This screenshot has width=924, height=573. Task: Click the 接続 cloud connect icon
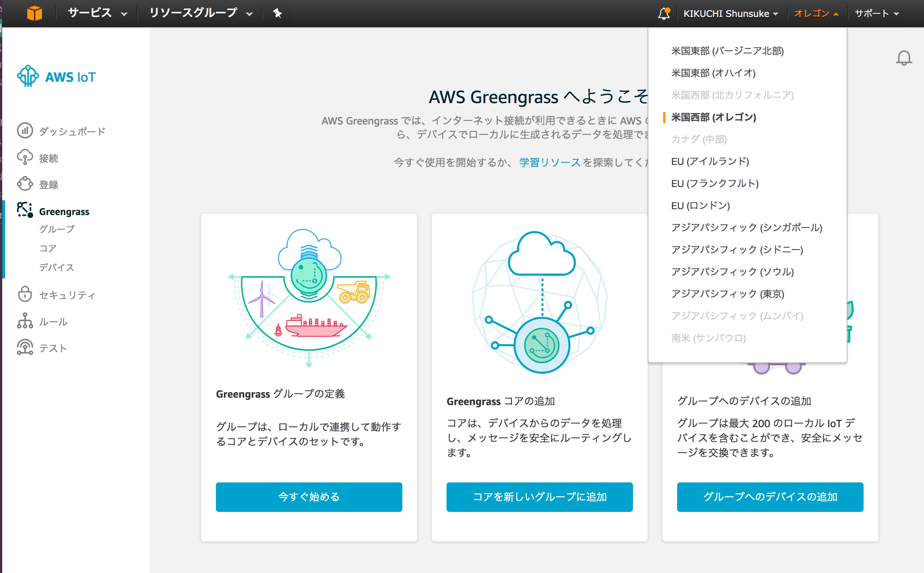tap(25, 157)
